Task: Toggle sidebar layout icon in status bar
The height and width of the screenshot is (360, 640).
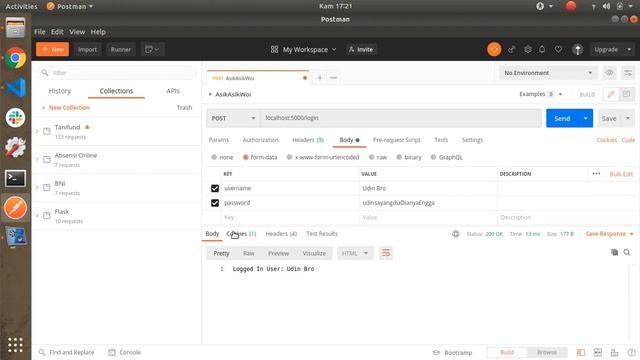Action: tap(580, 352)
